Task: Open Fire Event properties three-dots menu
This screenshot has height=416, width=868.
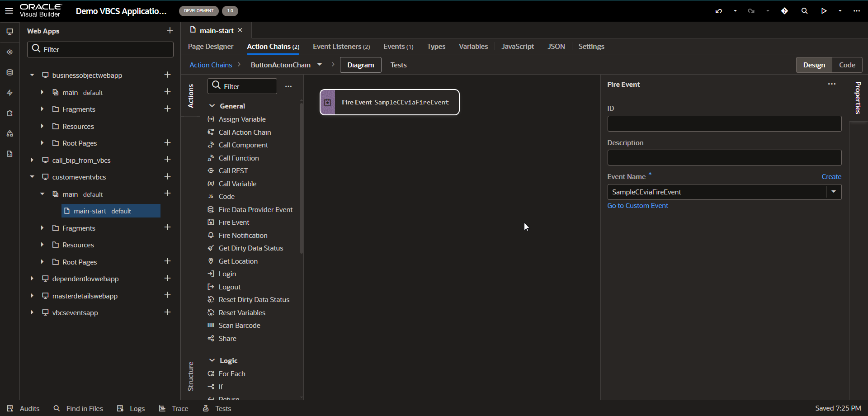Action: tap(832, 84)
